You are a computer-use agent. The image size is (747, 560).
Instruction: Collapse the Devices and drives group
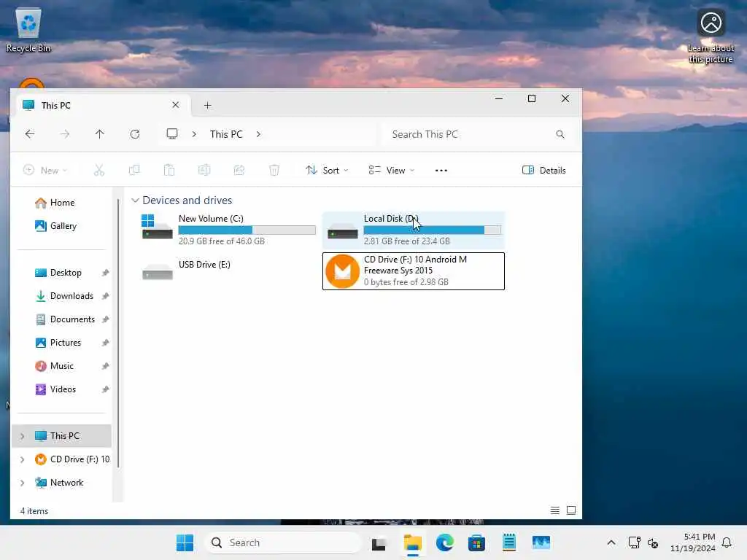[x=135, y=201]
